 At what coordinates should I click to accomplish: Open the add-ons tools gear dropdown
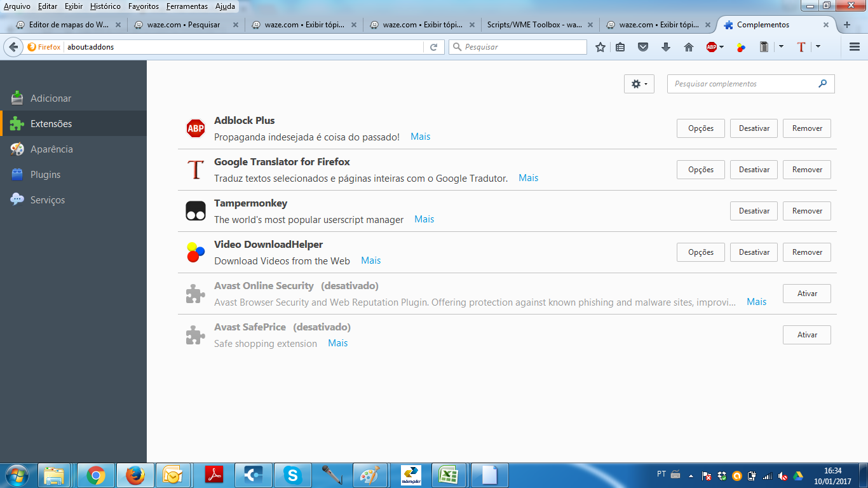tap(639, 84)
